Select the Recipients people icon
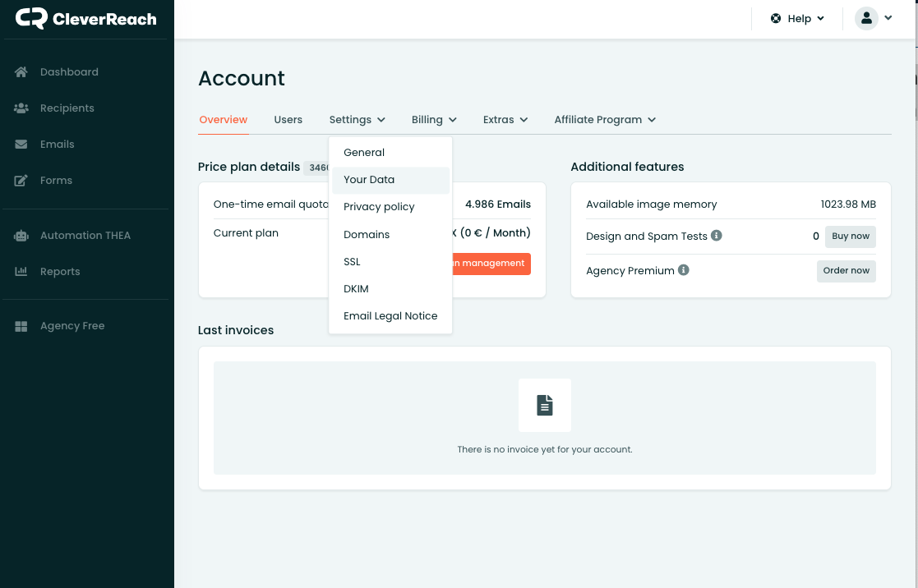The image size is (918, 588). coord(20,108)
